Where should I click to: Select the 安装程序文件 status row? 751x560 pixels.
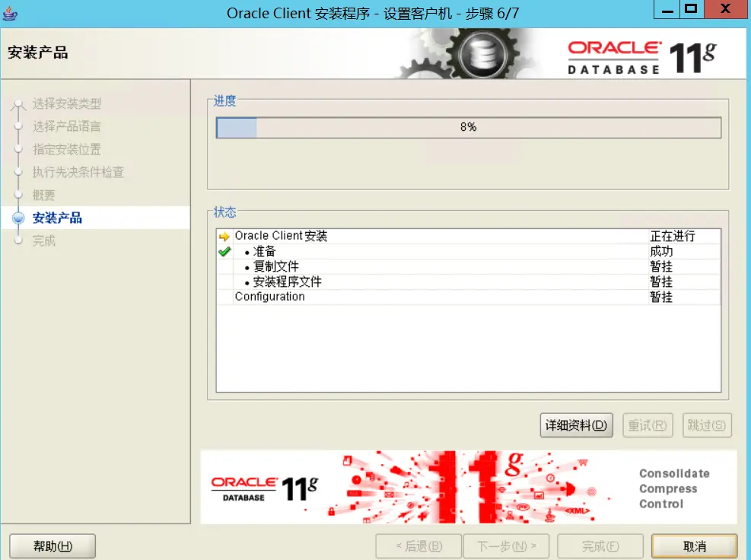tap(469, 282)
